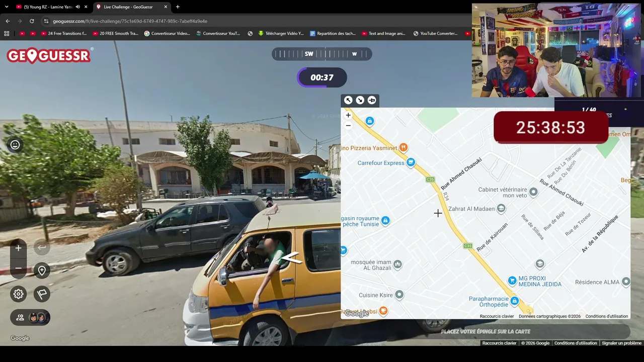Close the Young RZ YouTube tab
The height and width of the screenshot is (362, 644).
point(86,7)
